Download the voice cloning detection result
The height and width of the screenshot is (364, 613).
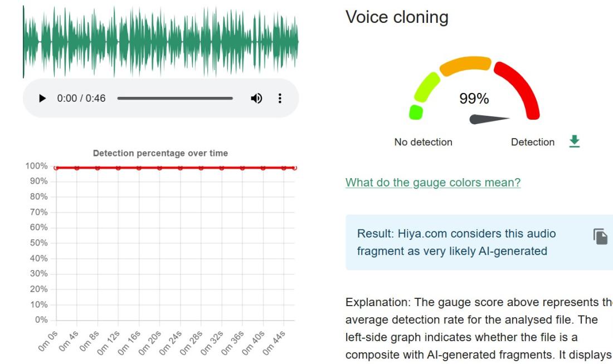tap(574, 141)
